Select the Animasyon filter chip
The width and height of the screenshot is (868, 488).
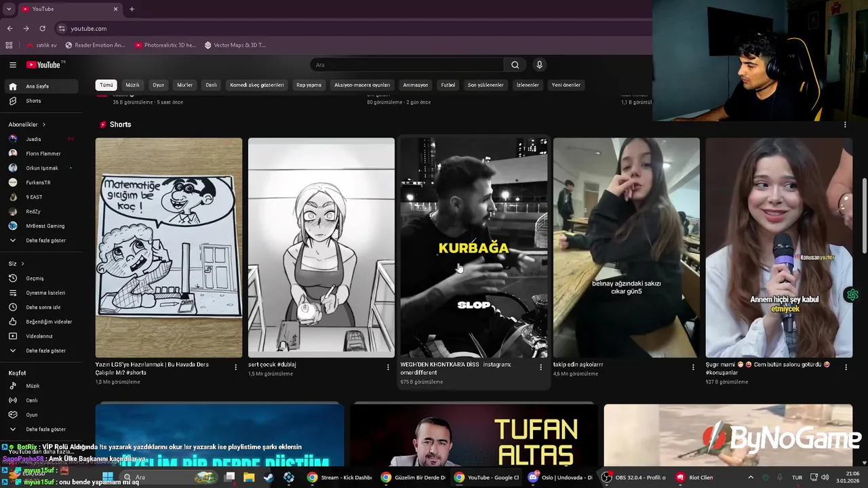tap(416, 85)
